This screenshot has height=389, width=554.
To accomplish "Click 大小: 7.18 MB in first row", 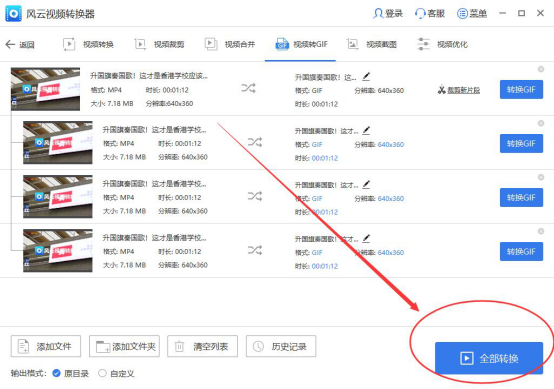I will [x=112, y=104].
